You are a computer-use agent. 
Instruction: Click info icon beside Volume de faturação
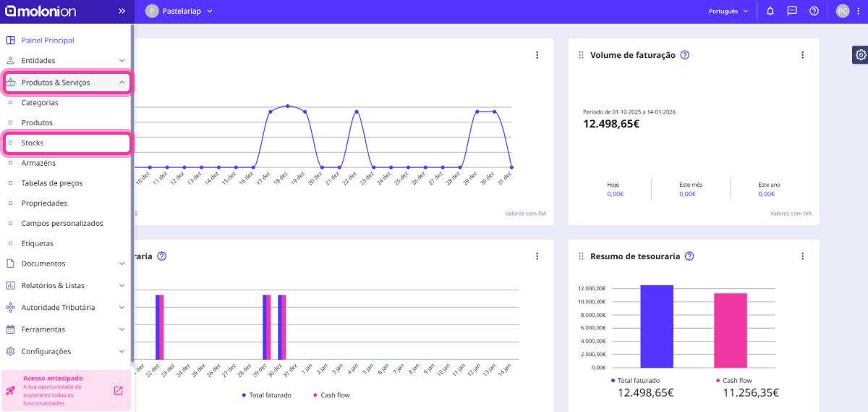[684, 55]
